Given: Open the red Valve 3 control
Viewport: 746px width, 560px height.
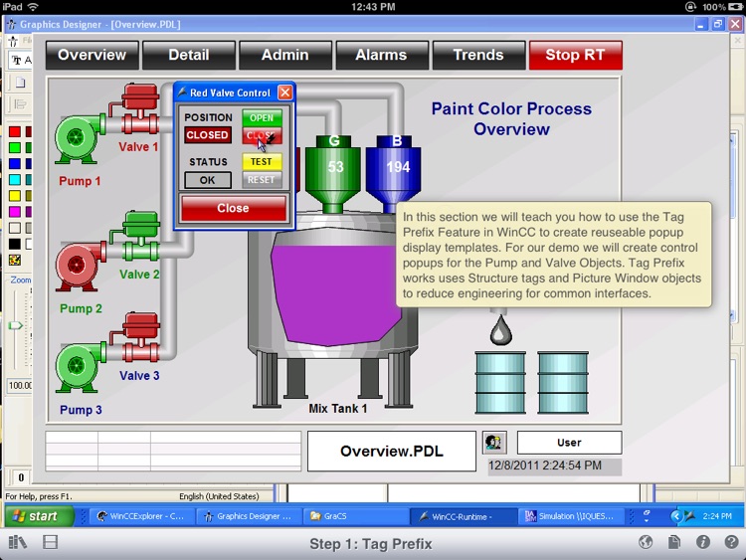Looking at the screenshot, I should tap(139, 337).
